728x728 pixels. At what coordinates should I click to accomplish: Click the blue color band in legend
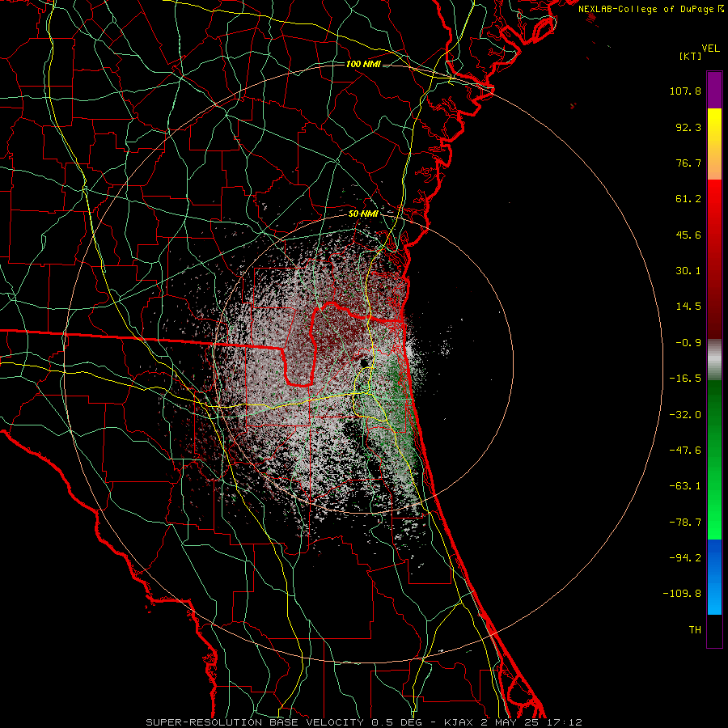714,577
